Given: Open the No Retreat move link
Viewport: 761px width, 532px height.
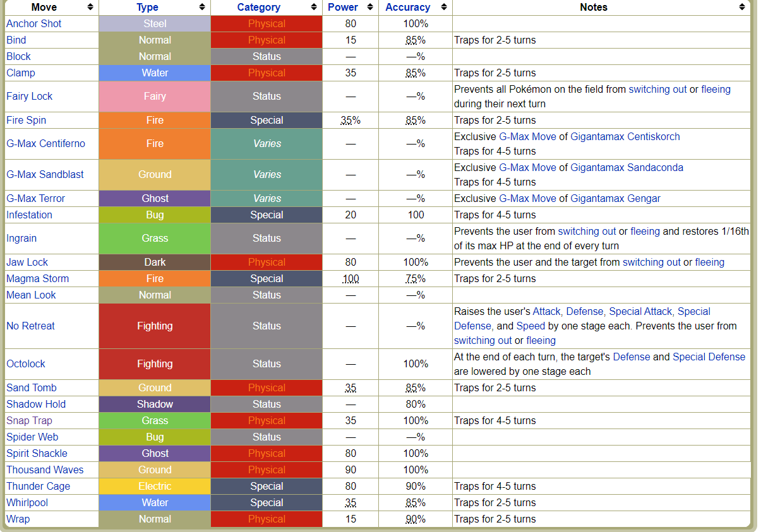Looking at the screenshot, I should (30, 326).
